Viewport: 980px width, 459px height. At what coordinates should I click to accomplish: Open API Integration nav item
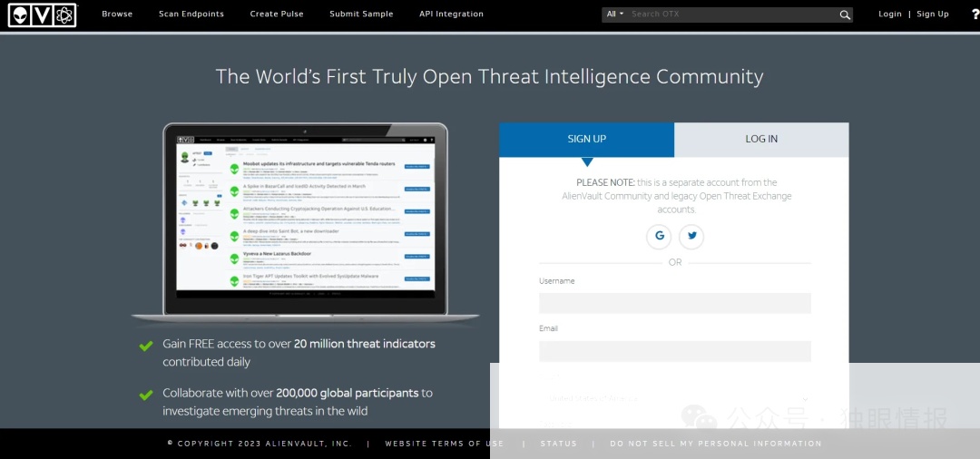point(451,14)
